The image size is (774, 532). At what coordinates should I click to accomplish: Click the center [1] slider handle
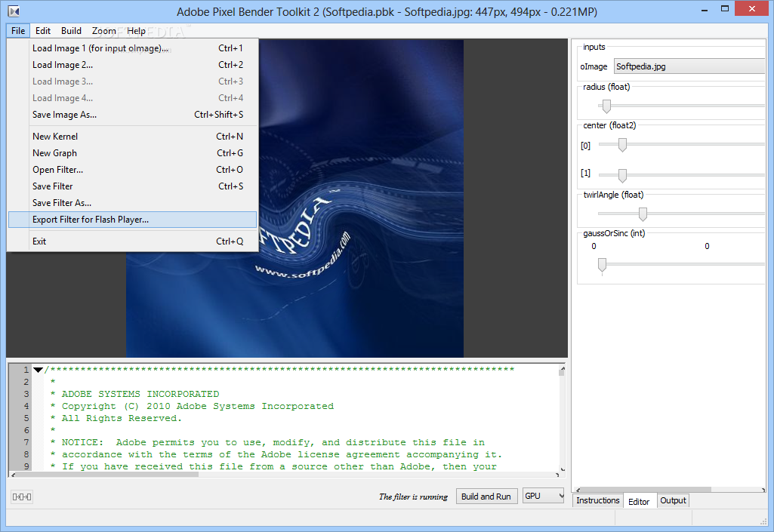622,175
